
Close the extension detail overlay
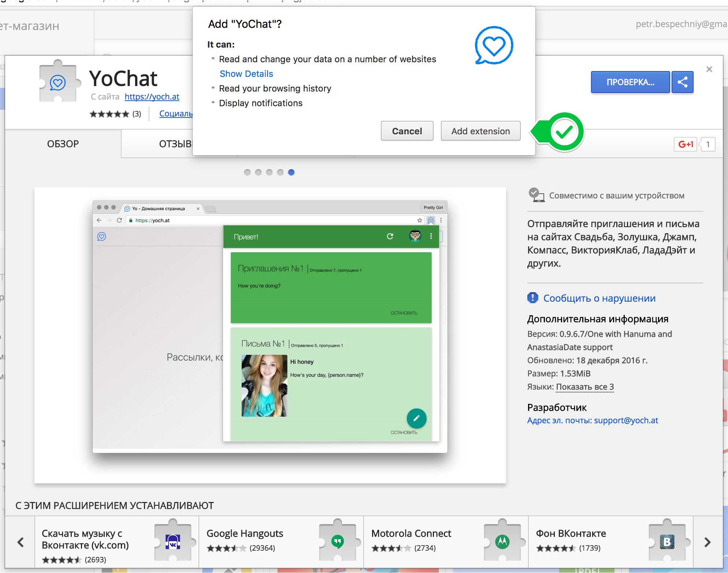pos(709,69)
